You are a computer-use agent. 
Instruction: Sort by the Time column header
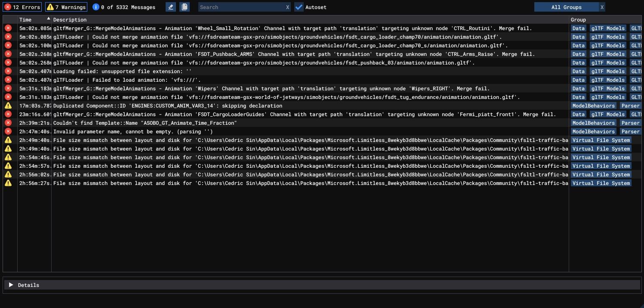(26, 19)
